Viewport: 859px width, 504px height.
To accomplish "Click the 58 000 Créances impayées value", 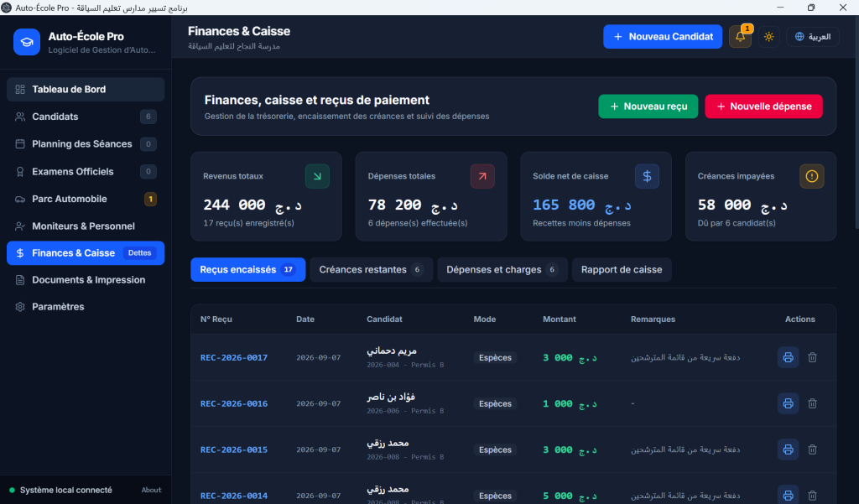I will coord(742,205).
